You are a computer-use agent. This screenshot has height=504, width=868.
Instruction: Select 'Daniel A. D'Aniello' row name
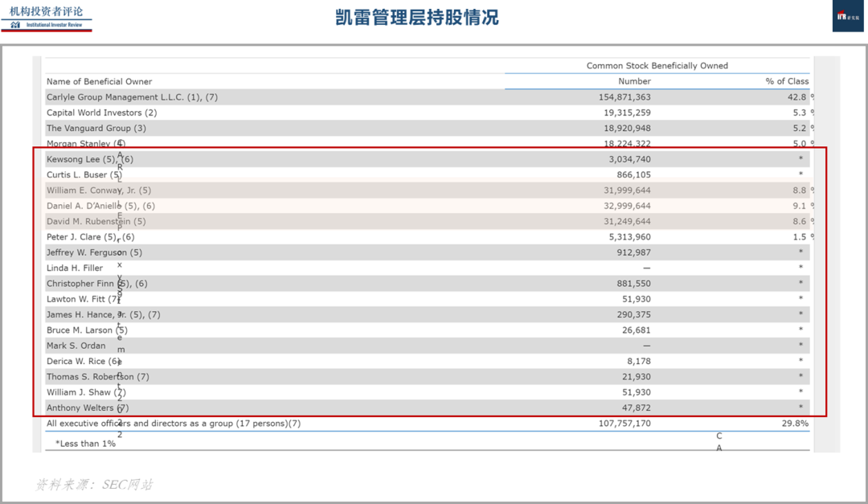(x=100, y=206)
